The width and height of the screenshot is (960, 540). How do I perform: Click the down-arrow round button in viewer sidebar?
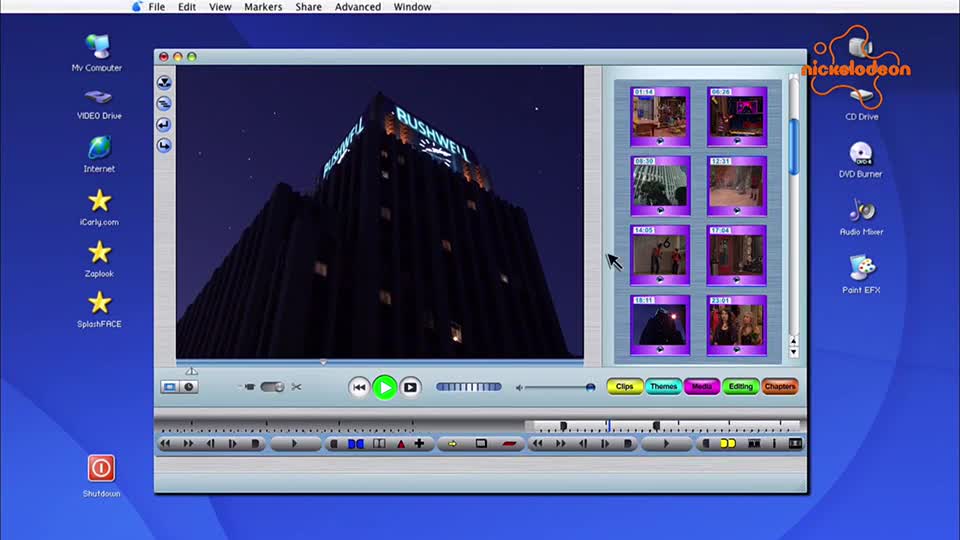point(164,82)
